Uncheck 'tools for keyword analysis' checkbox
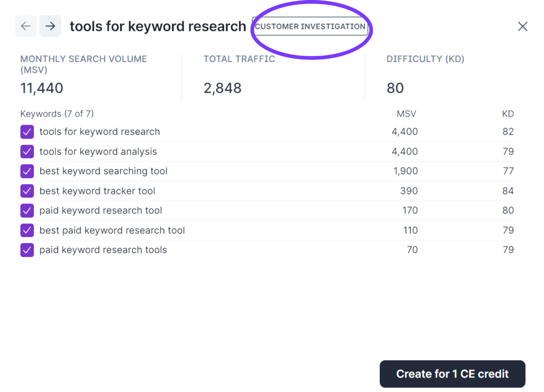The height and width of the screenshot is (392, 544). [x=27, y=152]
